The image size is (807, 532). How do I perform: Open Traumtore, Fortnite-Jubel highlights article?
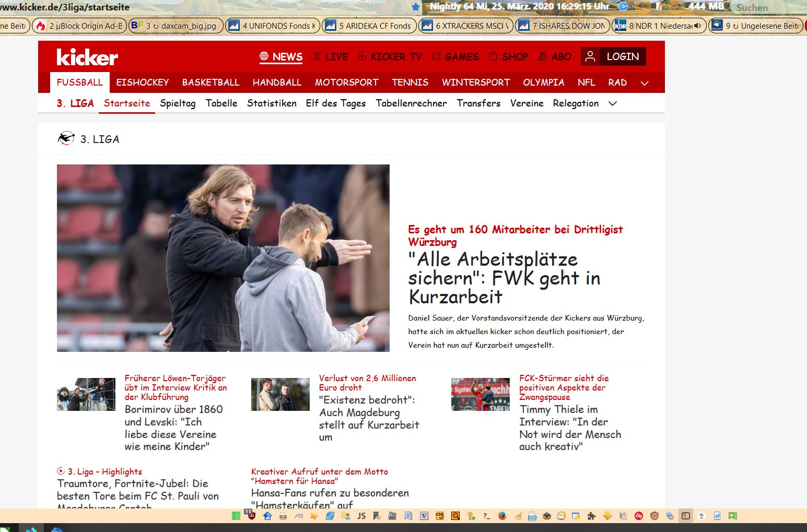(138, 493)
